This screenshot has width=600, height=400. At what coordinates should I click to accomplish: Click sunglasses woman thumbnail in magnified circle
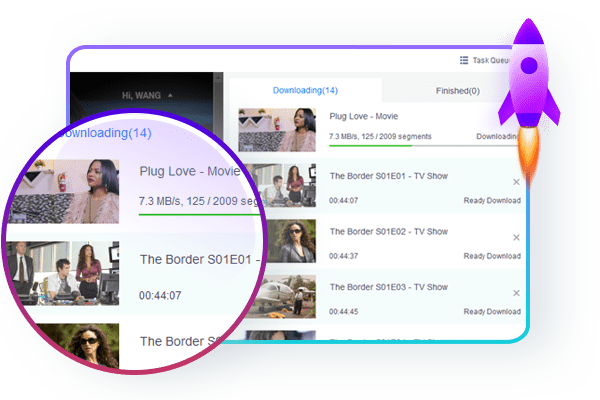pos(78,346)
